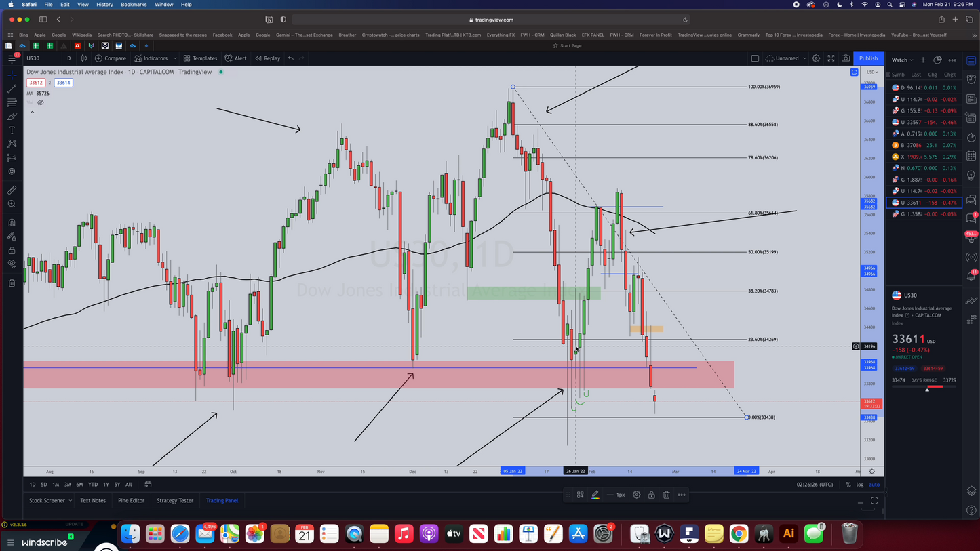The width and height of the screenshot is (980, 551).
Task: Open line color picker in floating toolbar
Action: (595, 495)
